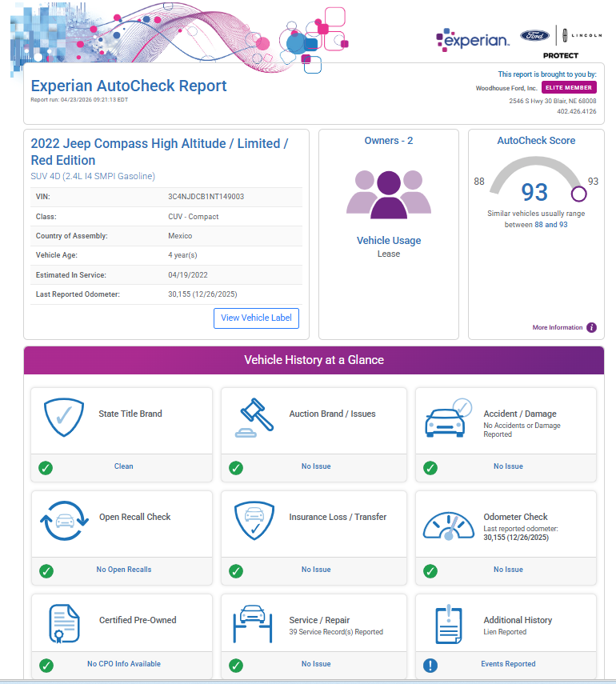Click blue exclamation icon beside Events Reported
The width and height of the screenshot is (616, 684).
(x=430, y=666)
